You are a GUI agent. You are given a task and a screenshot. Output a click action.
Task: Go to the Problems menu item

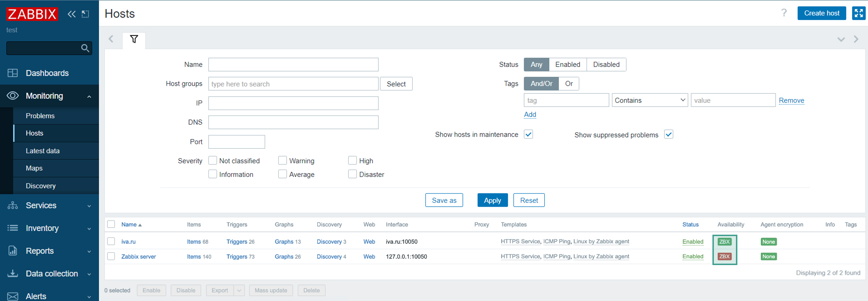[40, 116]
